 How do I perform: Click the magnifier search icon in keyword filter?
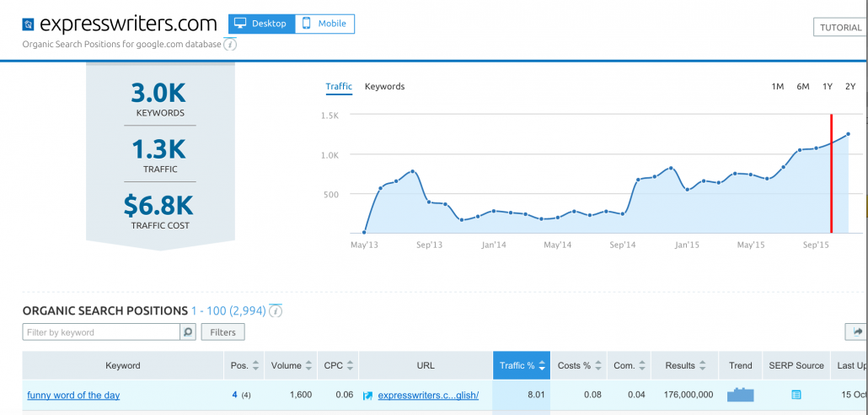click(x=188, y=332)
